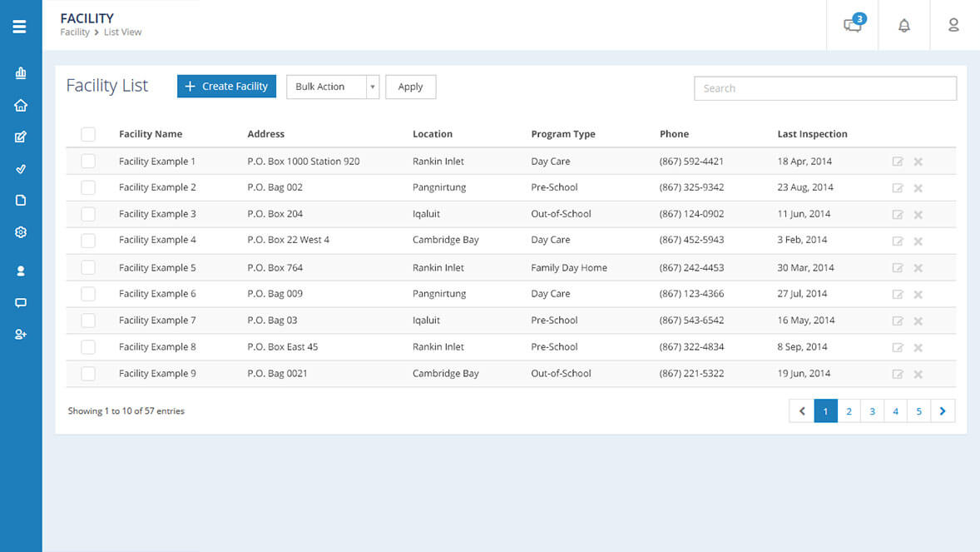
Task: Click the Create Facility button
Action: [226, 87]
